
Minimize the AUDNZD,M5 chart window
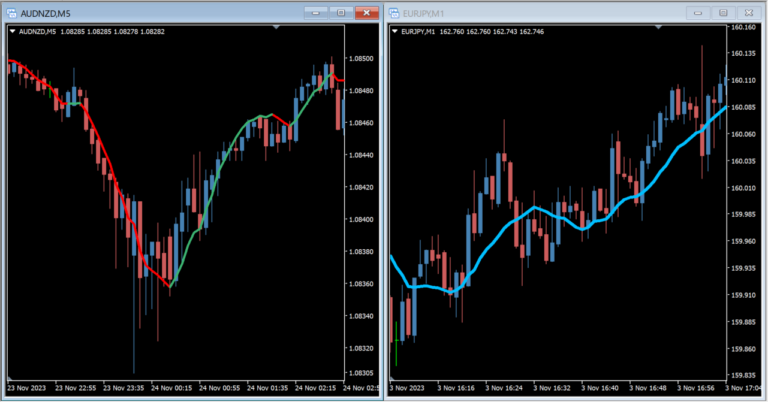point(317,12)
